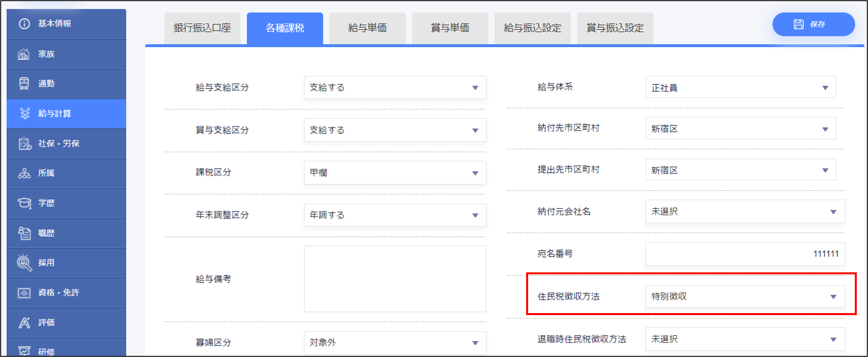This screenshot has width=868, height=357.
Task: Click the 通勤 train icon
Action: [24, 83]
